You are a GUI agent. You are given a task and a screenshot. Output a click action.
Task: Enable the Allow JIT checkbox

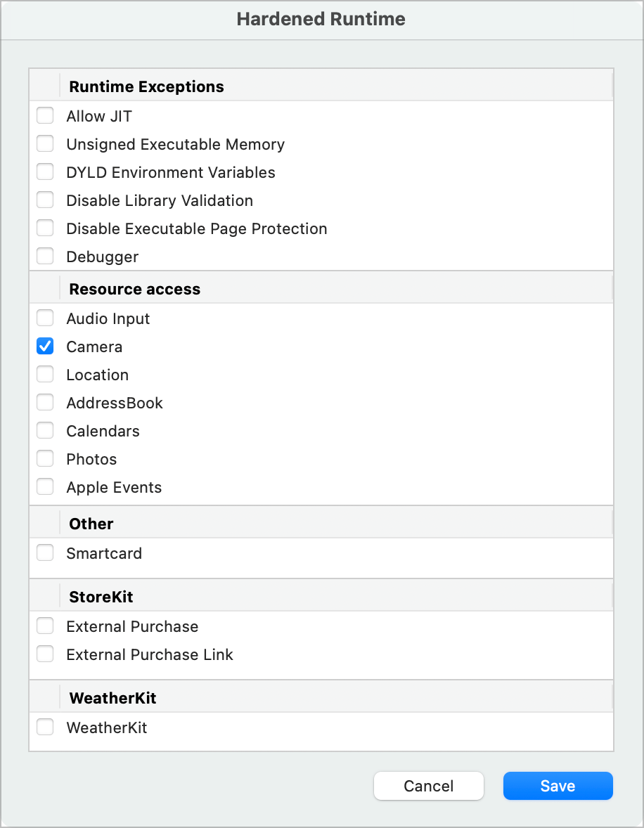pyautogui.click(x=45, y=116)
